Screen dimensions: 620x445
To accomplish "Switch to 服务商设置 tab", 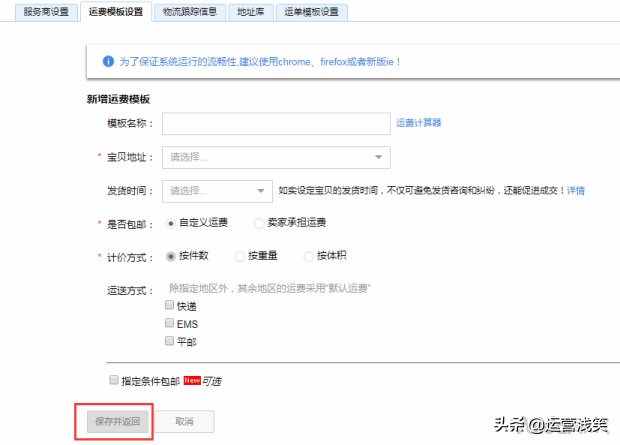I will tap(45, 13).
